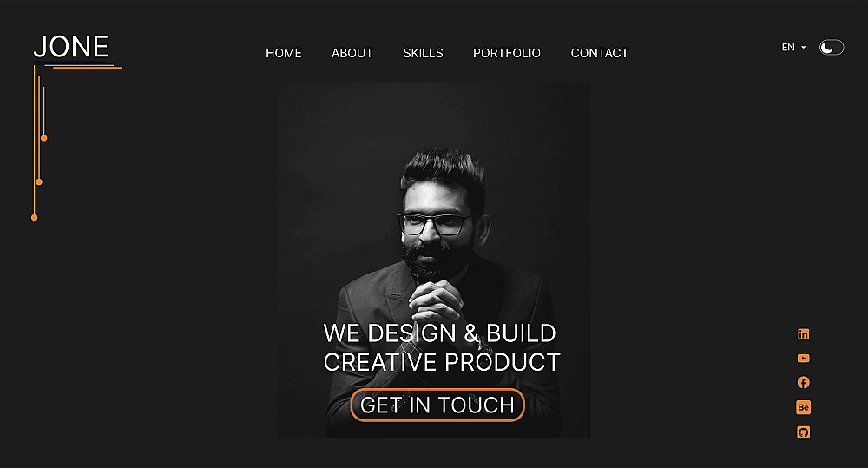Select SKILLS in the navigation bar

pos(423,53)
